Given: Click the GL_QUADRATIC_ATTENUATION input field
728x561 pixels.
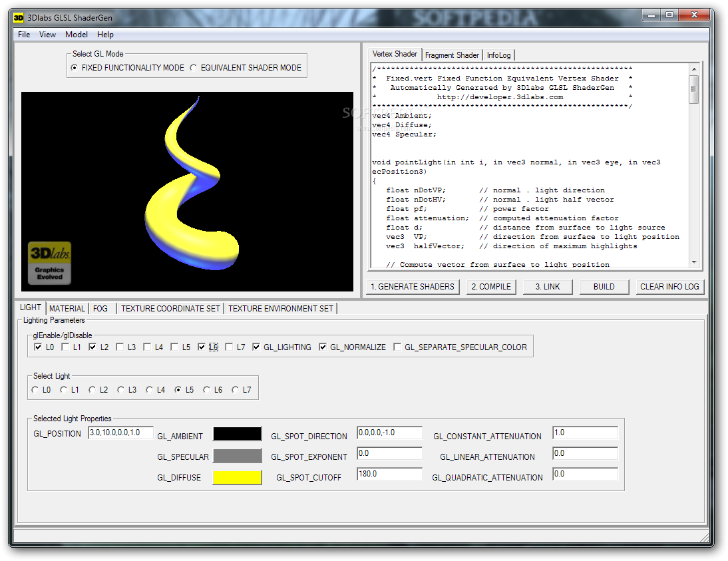Looking at the screenshot, I should coord(585,474).
